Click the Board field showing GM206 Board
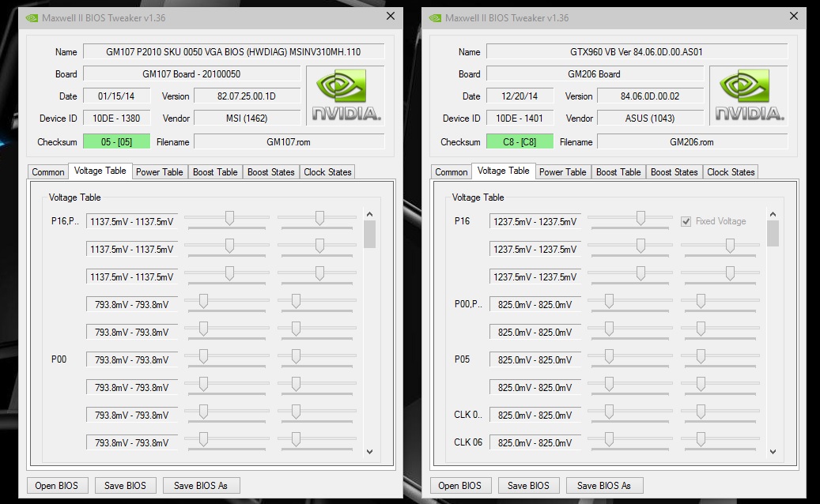The width and height of the screenshot is (820, 504). click(595, 74)
